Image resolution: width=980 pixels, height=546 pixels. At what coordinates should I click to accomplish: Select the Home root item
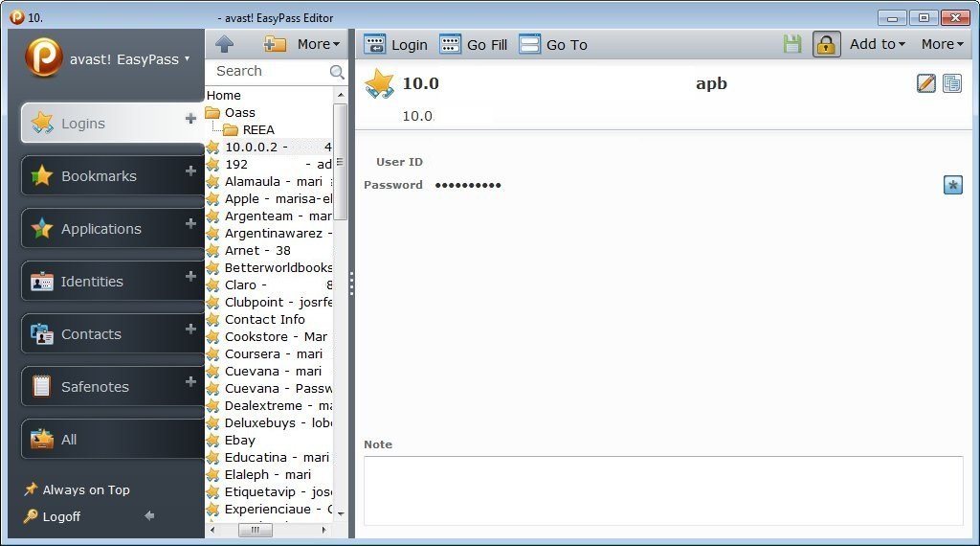[x=224, y=95]
